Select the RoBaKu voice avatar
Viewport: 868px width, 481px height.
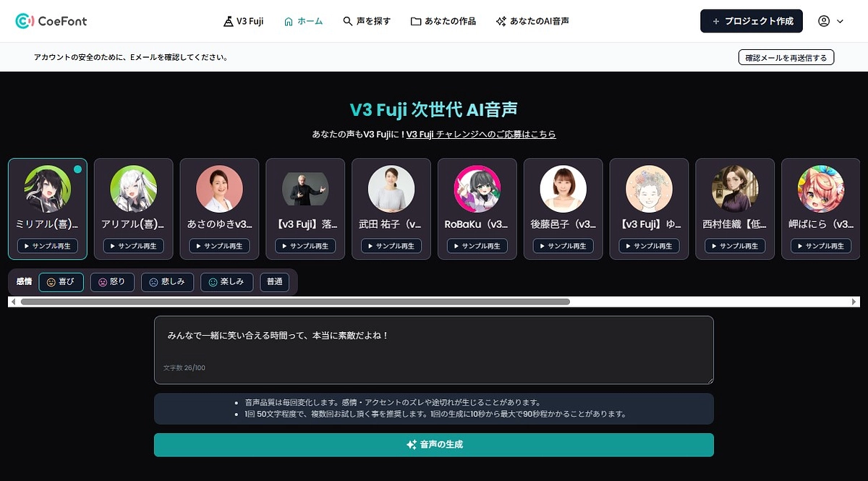point(477,188)
